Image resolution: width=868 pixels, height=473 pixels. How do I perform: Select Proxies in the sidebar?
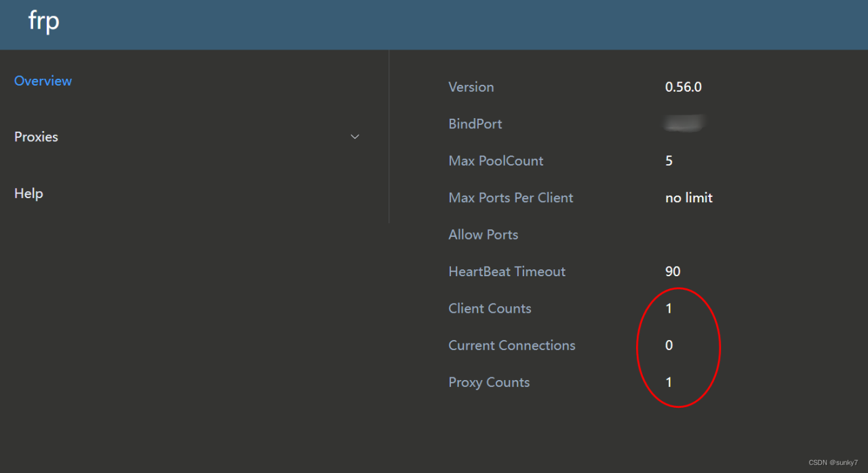coord(36,137)
